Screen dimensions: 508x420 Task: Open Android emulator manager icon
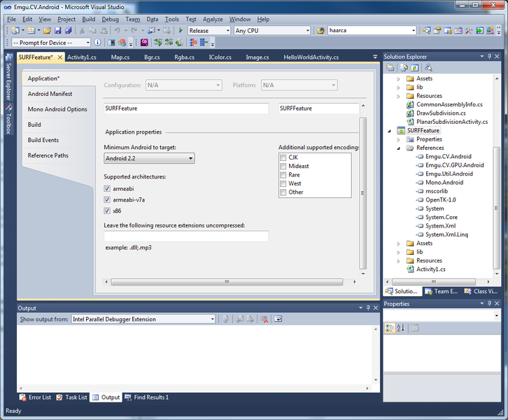[111, 43]
